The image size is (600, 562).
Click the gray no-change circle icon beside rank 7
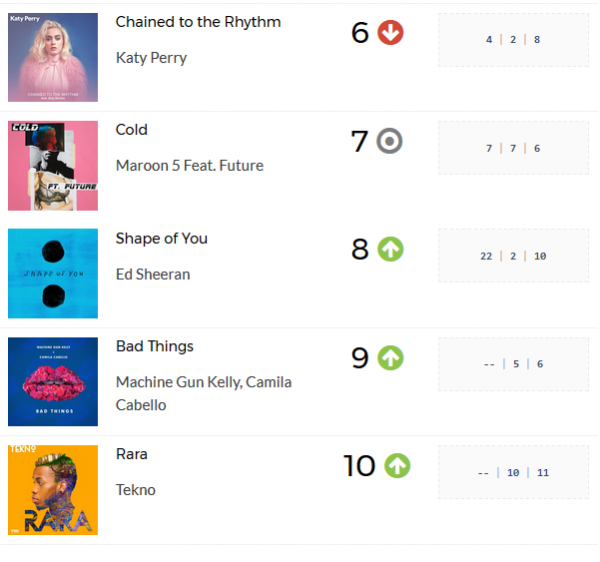click(389, 141)
